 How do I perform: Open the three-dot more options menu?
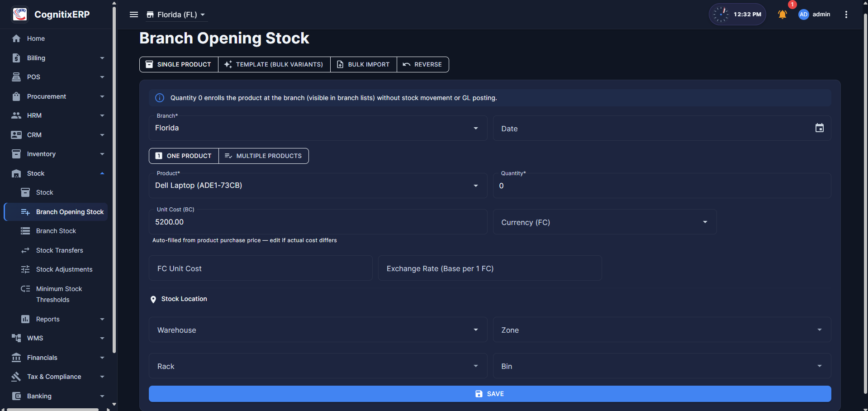pyautogui.click(x=846, y=14)
